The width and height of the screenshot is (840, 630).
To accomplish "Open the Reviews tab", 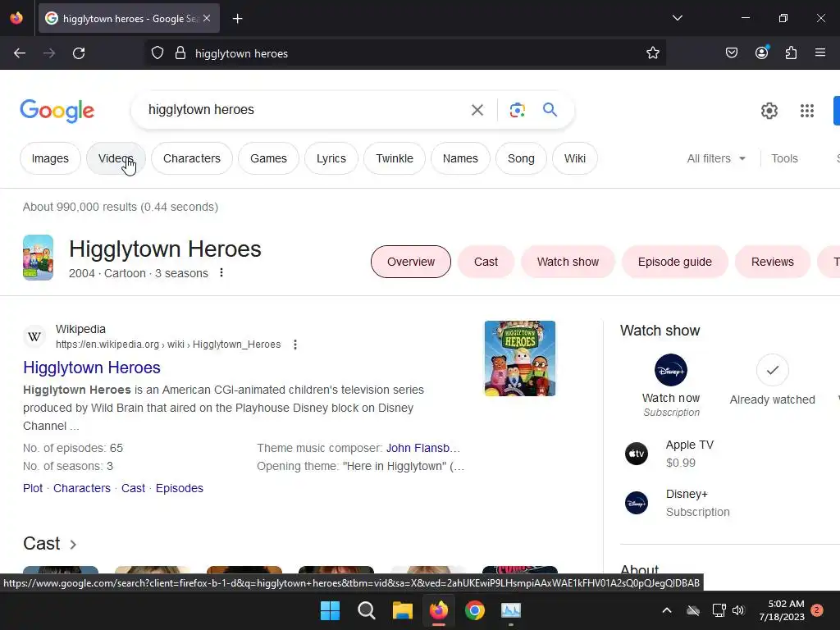I will (x=773, y=262).
